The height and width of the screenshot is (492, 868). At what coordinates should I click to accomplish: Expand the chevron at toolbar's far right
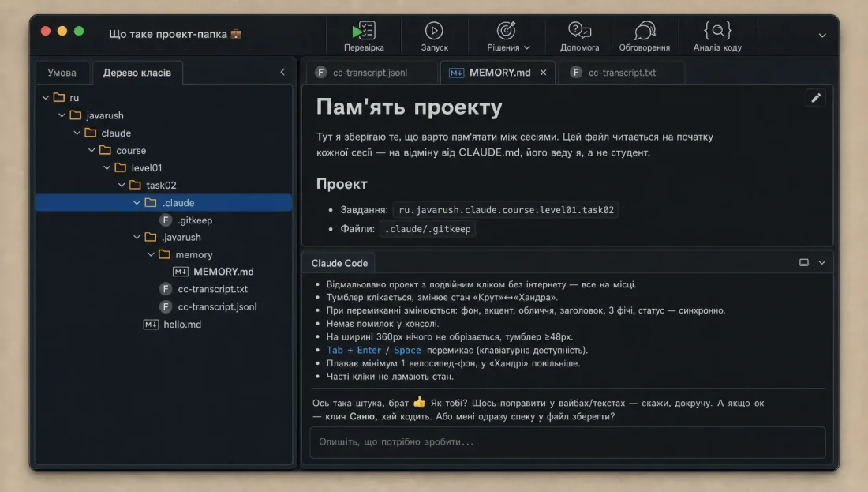coord(822,36)
